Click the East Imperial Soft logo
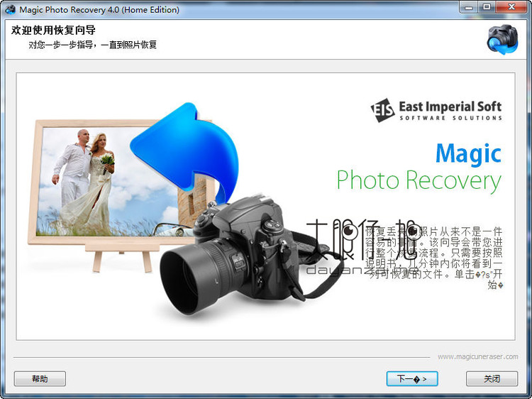 pos(436,110)
